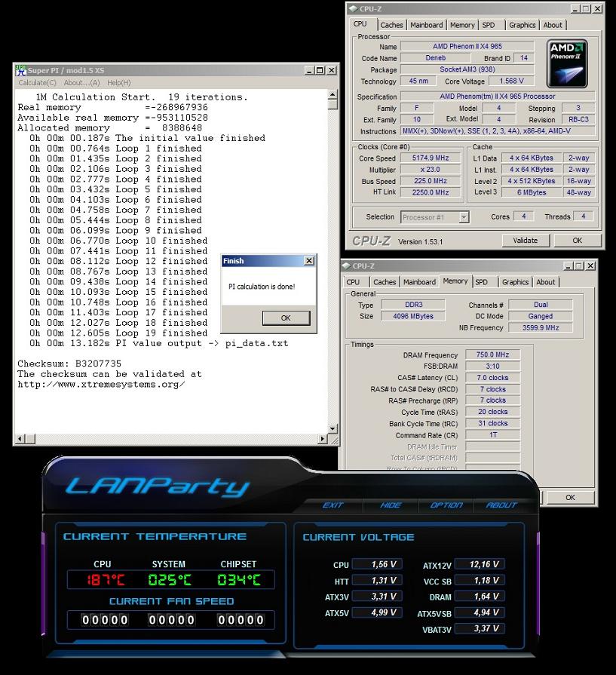Click the ATX12V voltage reading 12,16 V
The height and width of the screenshot is (675, 616).
coord(480,564)
